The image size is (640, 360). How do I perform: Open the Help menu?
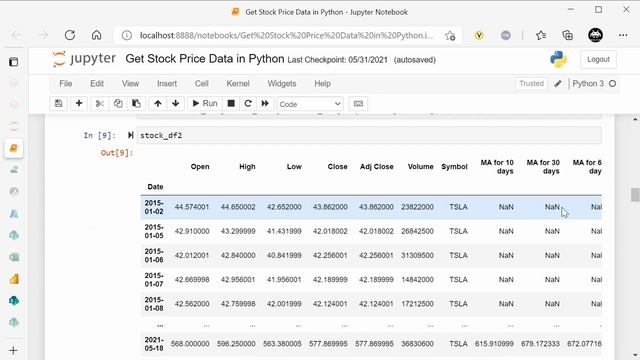(322, 84)
